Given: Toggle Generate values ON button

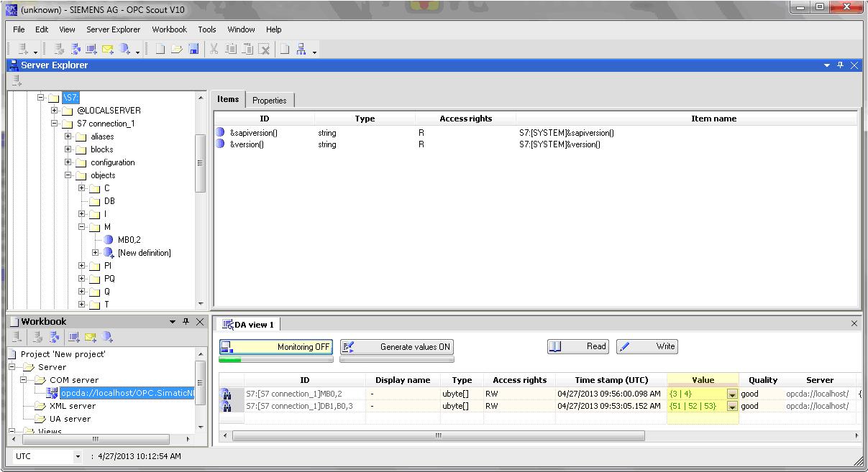Looking at the screenshot, I should [397, 347].
